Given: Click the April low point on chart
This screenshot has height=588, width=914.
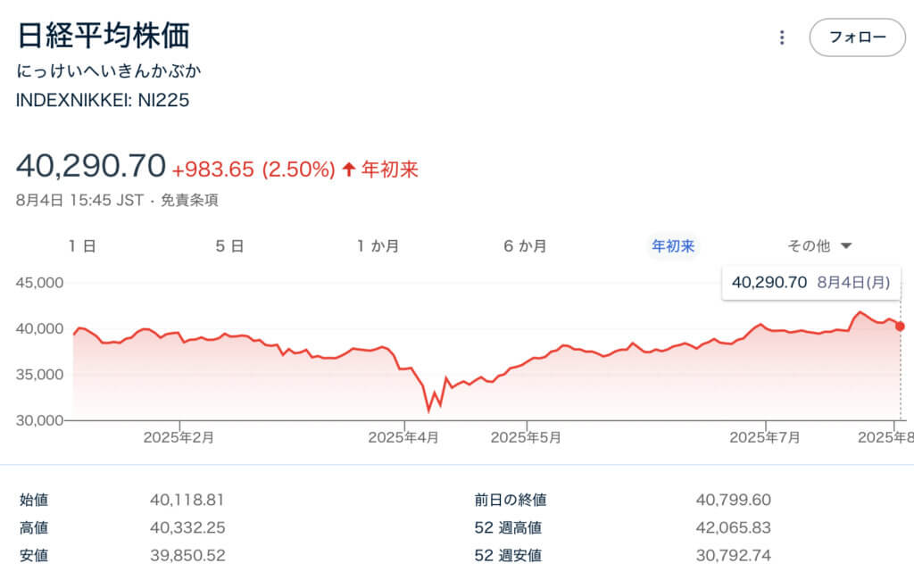Looking at the screenshot, I should 429,410.
